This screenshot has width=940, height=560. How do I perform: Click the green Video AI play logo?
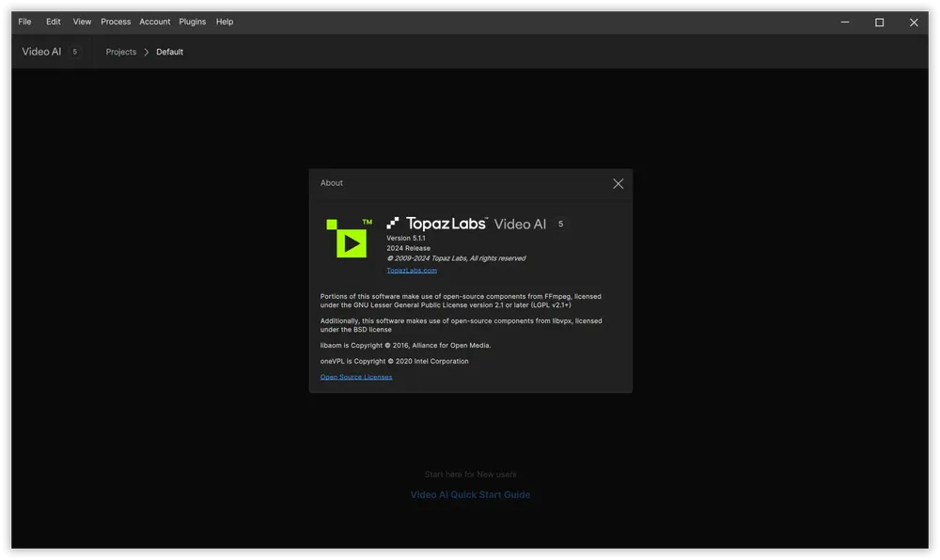pos(350,239)
